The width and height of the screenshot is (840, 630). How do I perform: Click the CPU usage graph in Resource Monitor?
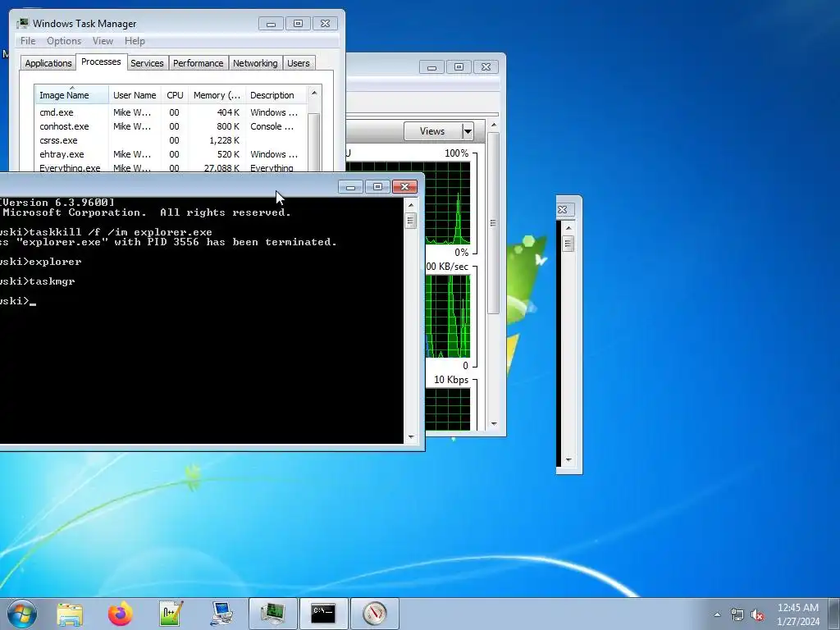point(449,203)
